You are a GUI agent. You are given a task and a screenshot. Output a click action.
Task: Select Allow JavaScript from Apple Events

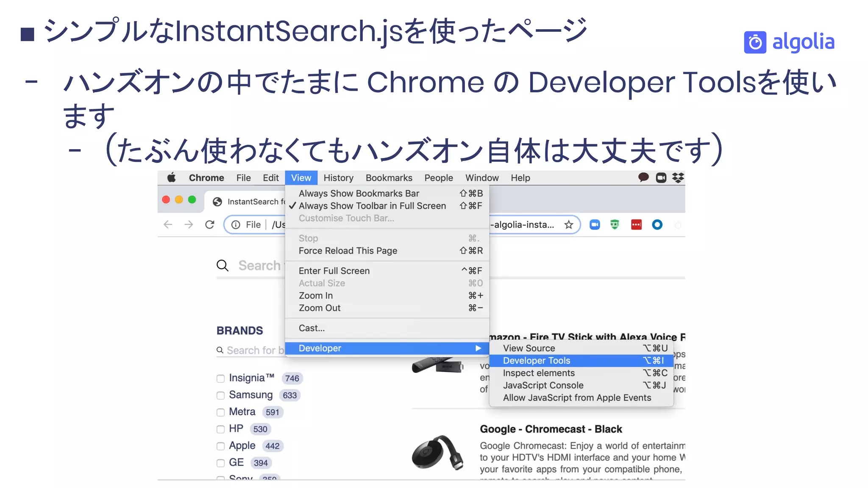pyautogui.click(x=581, y=398)
